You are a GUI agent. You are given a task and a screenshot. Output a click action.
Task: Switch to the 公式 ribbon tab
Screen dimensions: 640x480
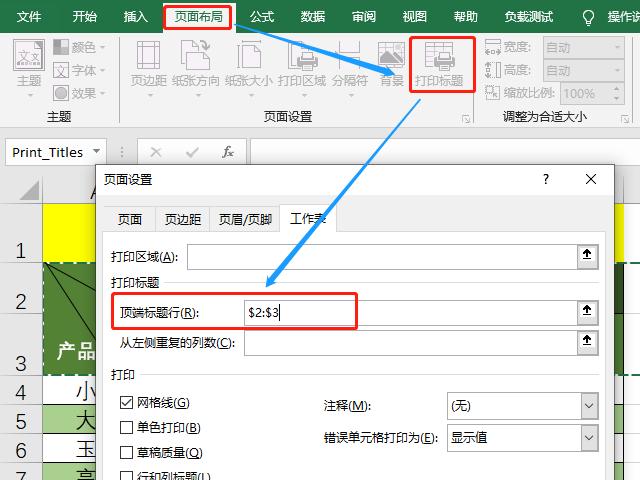262,17
